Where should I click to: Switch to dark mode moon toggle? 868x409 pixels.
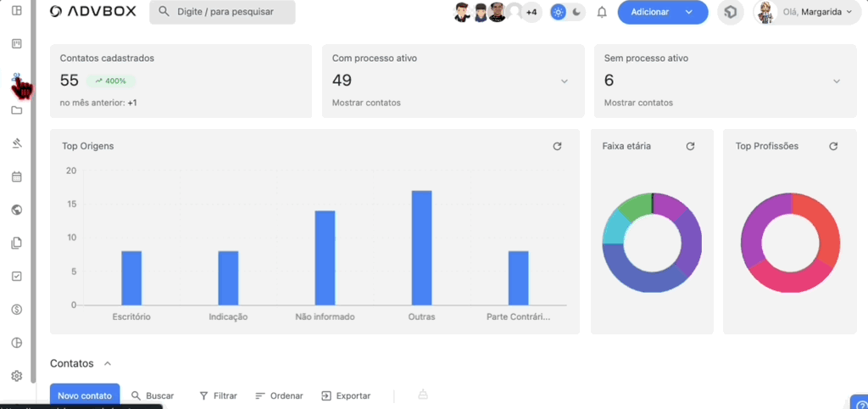coord(576,12)
